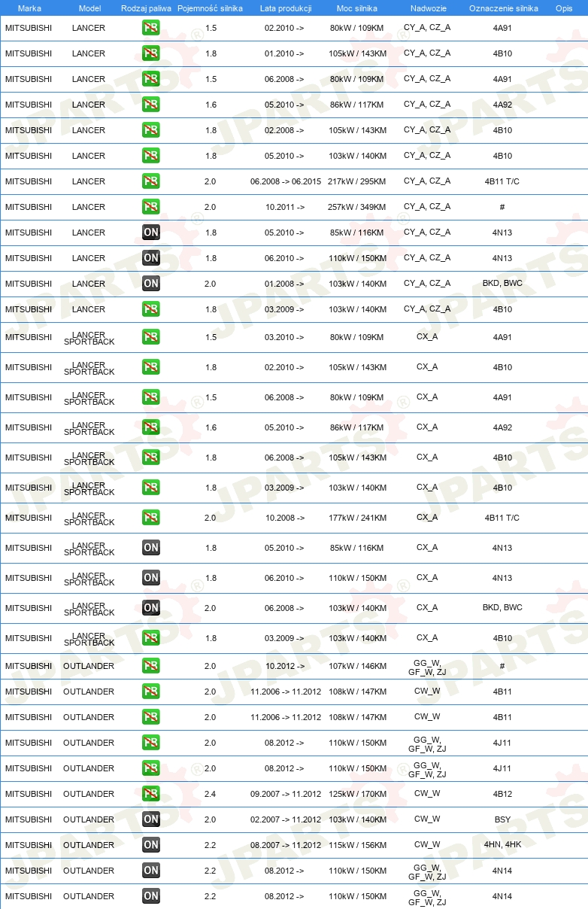588x909 pixels.
Task: Select the 107kW / 146KM power cell
Action: click(357, 666)
